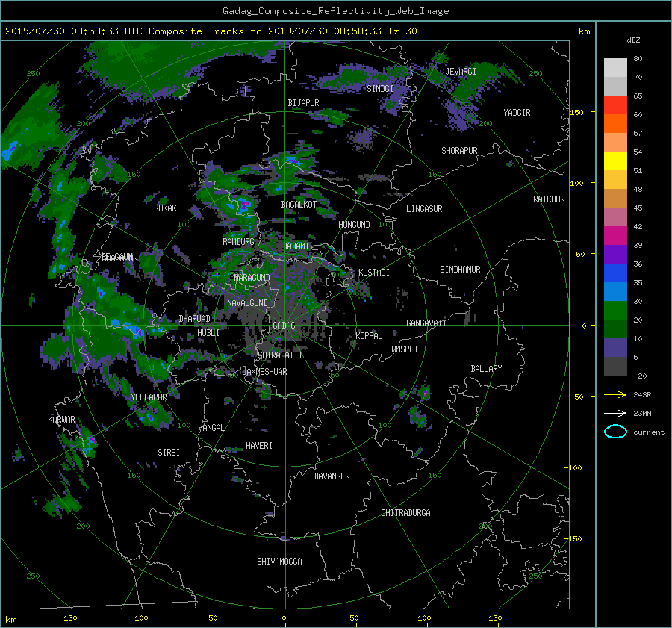Click the LINGASUR city label
The height and width of the screenshot is (628, 672).
(424, 209)
